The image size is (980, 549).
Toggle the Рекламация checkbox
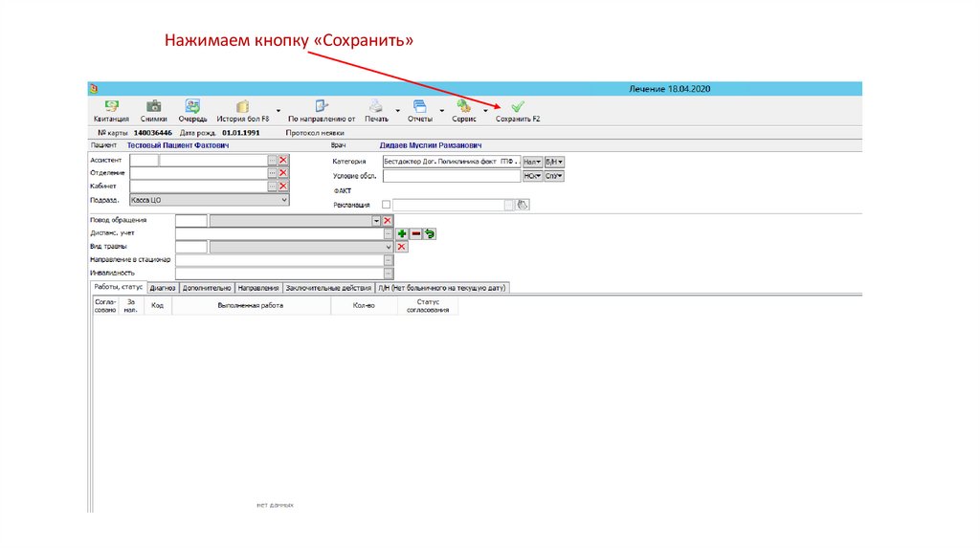click(387, 205)
